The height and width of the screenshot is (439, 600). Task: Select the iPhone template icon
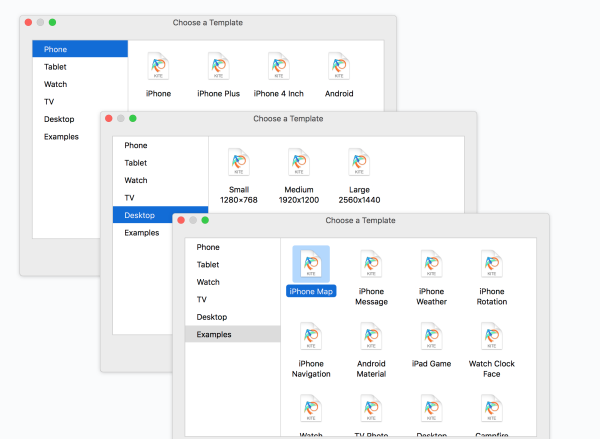pos(158,67)
